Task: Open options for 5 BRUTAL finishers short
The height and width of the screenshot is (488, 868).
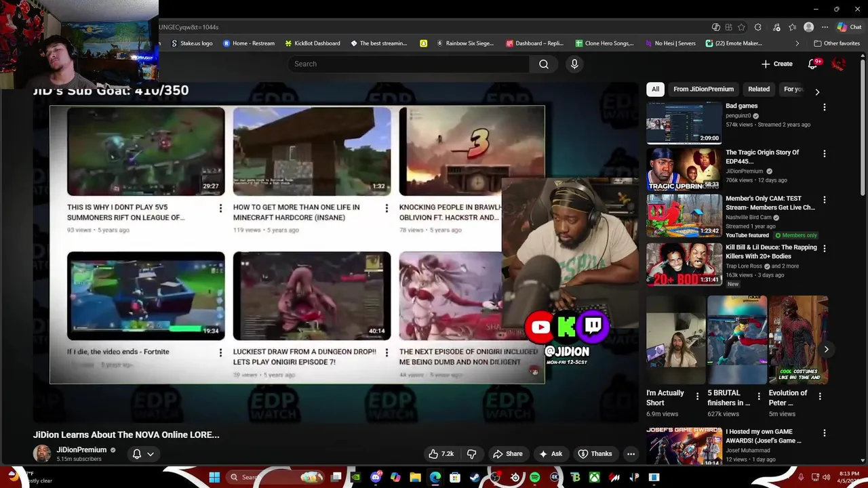Action: [759, 396]
